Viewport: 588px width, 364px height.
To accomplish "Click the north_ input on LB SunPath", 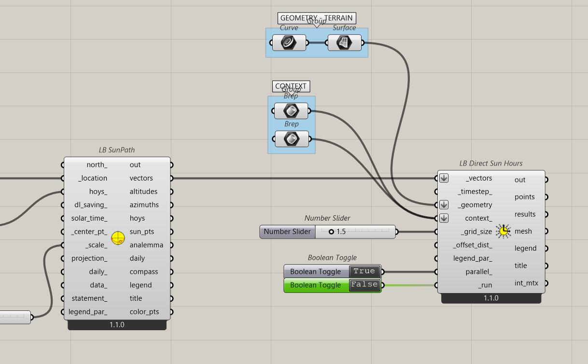I will point(97,165).
